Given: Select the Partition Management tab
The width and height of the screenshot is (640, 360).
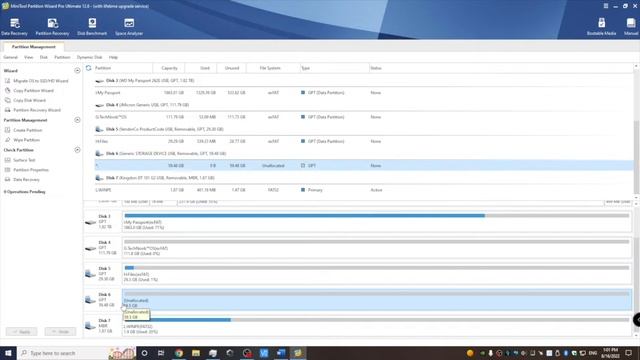Looking at the screenshot, I should coord(33,47).
